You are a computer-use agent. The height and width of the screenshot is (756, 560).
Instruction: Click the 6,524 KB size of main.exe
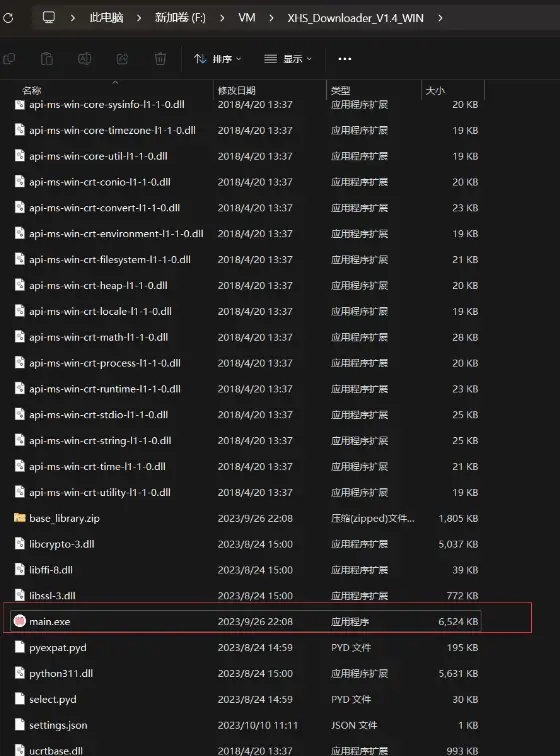tap(458, 621)
